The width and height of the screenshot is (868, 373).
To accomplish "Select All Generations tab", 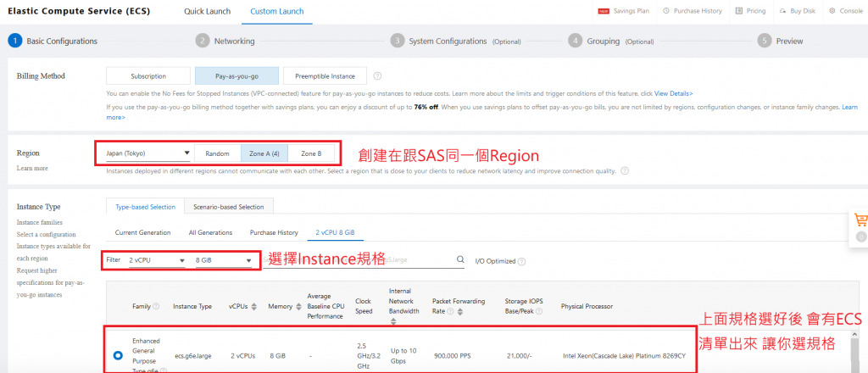I will pyautogui.click(x=210, y=232).
